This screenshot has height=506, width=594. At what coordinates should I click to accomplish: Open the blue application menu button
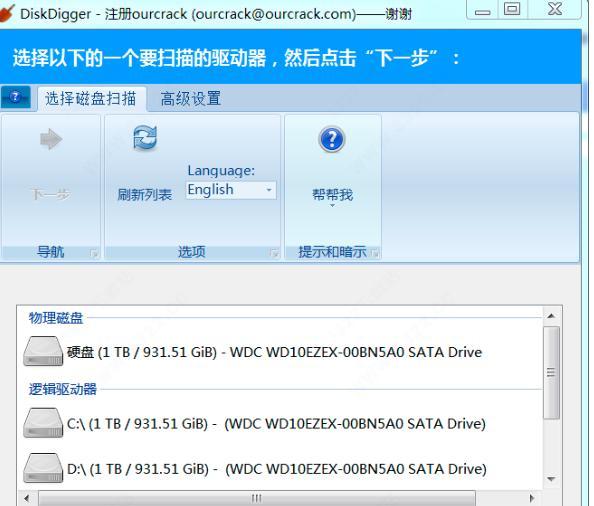point(15,97)
